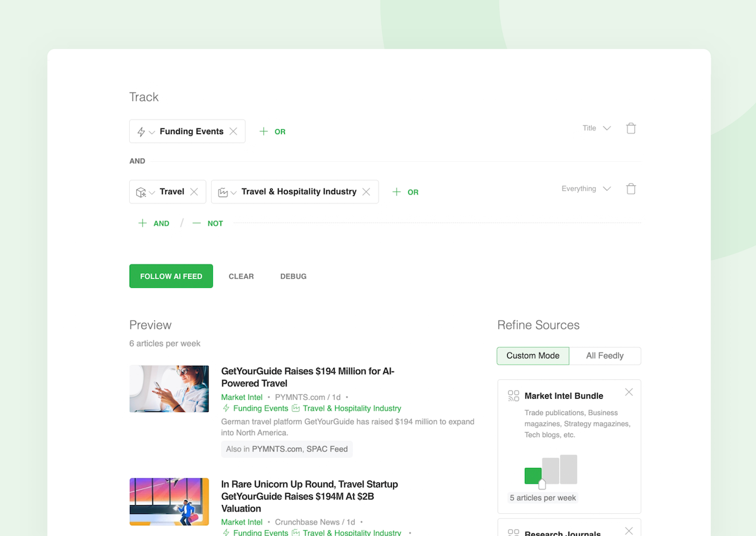Viewport: 756px width, 536px height.
Task: Add an AND condition row
Action: tap(154, 224)
